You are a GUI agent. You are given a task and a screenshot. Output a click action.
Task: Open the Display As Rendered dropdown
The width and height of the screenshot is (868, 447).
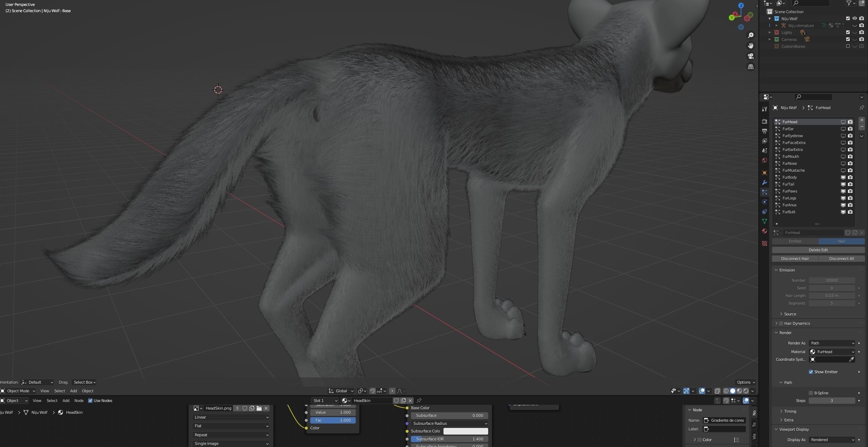coord(832,440)
